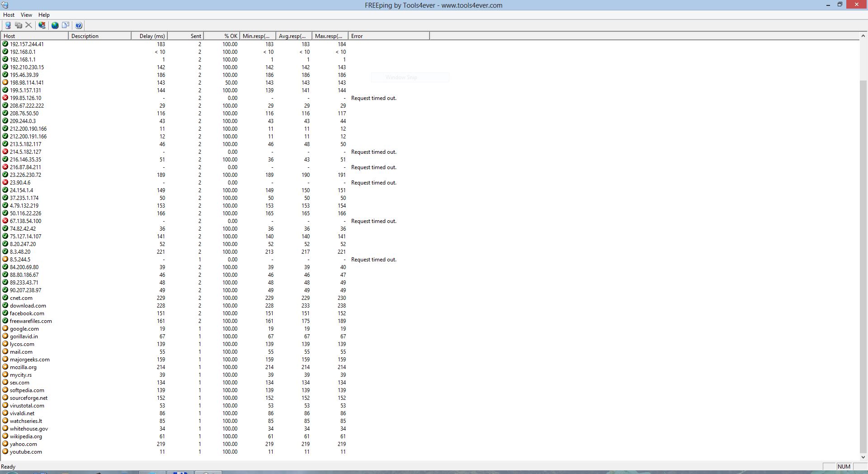The width and height of the screenshot is (868, 474).
Task: Click the FREEping app icon in the title bar
Action: click(x=5, y=5)
